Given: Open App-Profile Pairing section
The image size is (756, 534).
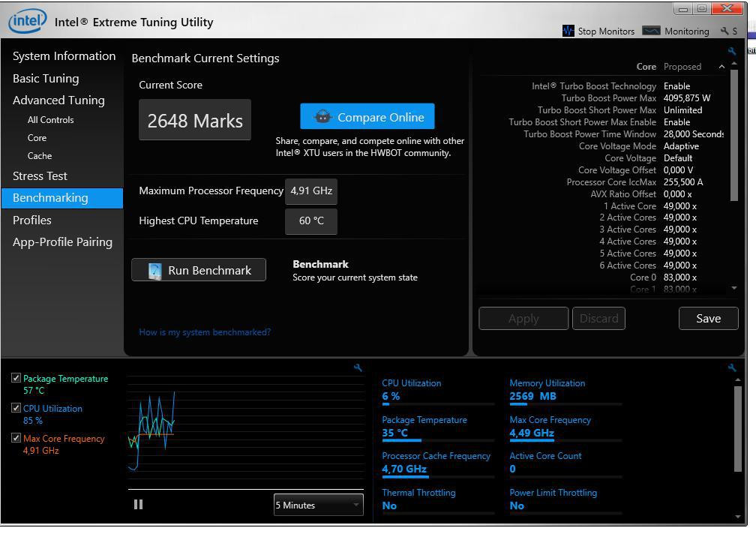Looking at the screenshot, I should [62, 242].
